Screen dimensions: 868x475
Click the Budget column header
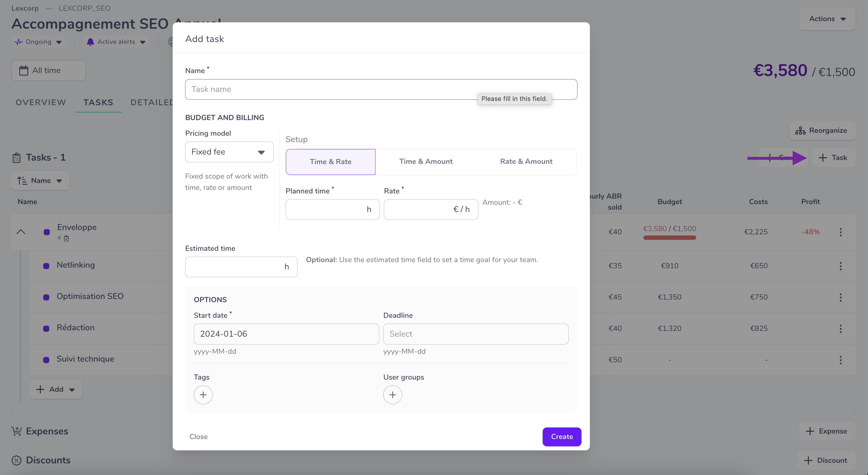pyautogui.click(x=670, y=202)
